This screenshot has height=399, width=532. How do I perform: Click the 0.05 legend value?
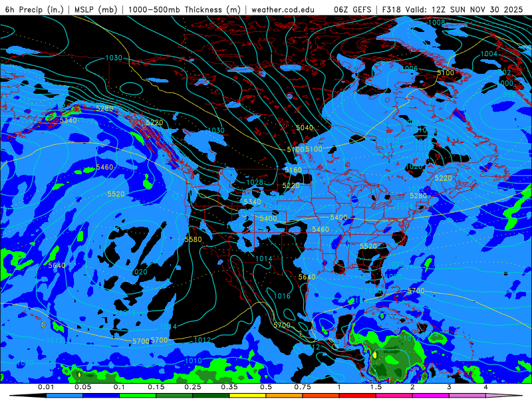tap(82, 387)
